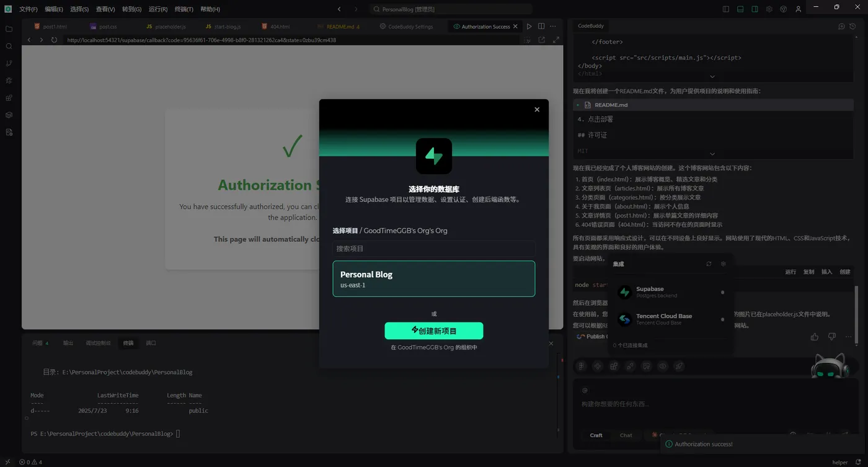The width and height of the screenshot is (868, 467).
Task: Click the green create new project button
Action: (434, 331)
